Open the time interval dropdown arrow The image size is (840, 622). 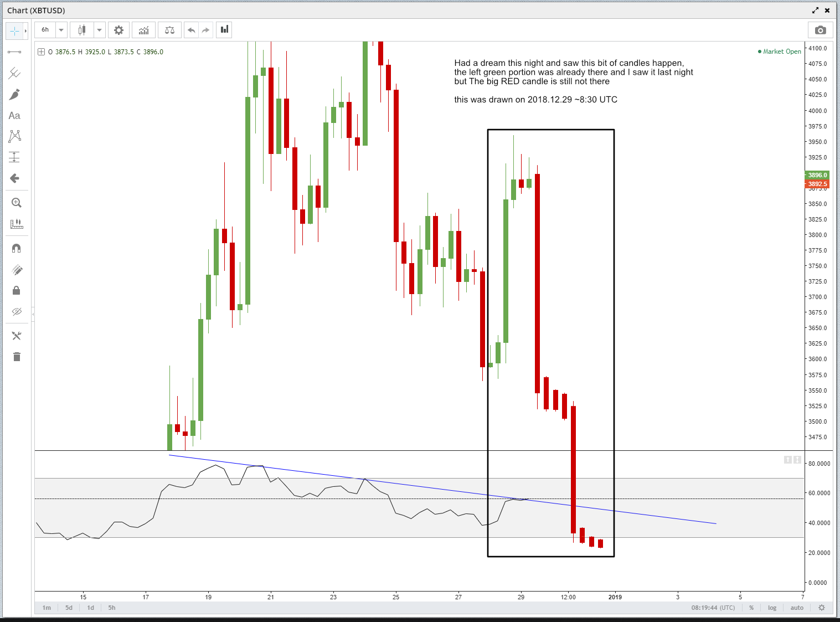[x=61, y=30]
